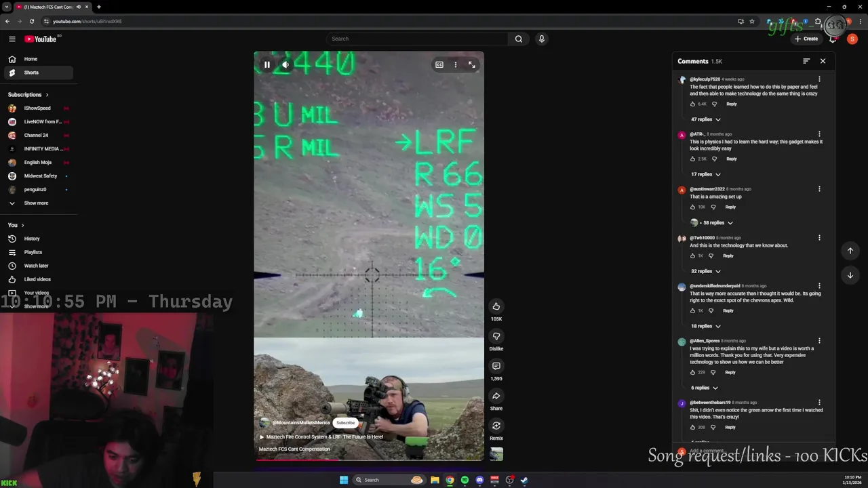Reply to kyleculp7520's comment

[731, 104]
